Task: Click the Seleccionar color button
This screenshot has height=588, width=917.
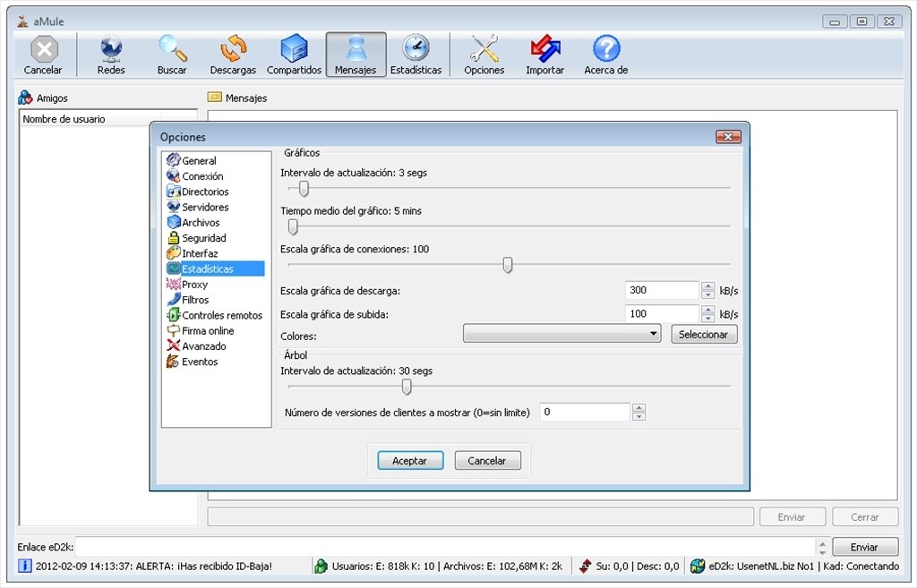Action: click(x=704, y=335)
